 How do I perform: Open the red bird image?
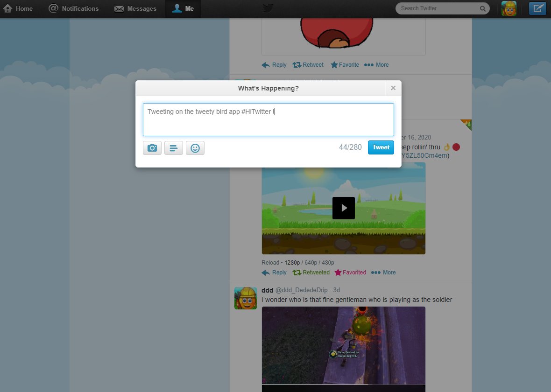pyautogui.click(x=344, y=37)
